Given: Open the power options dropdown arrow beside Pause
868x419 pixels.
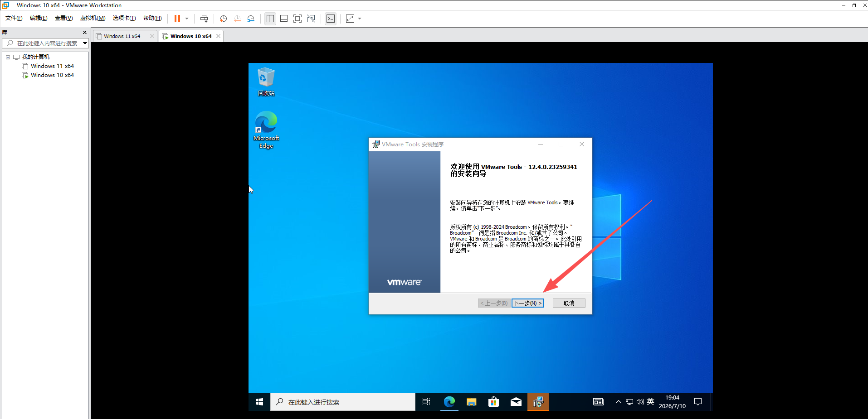Looking at the screenshot, I should tap(187, 19).
